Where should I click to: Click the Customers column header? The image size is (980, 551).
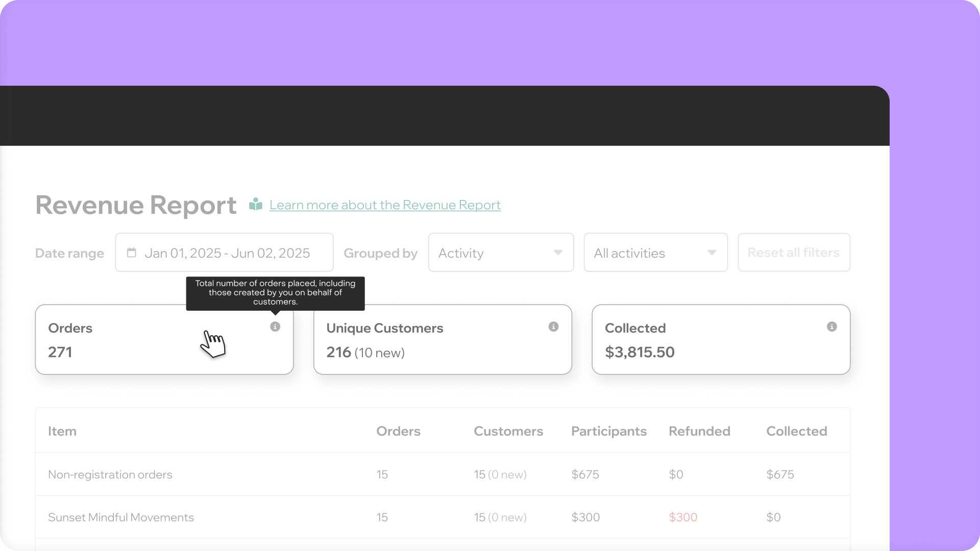[x=508, y=431]
